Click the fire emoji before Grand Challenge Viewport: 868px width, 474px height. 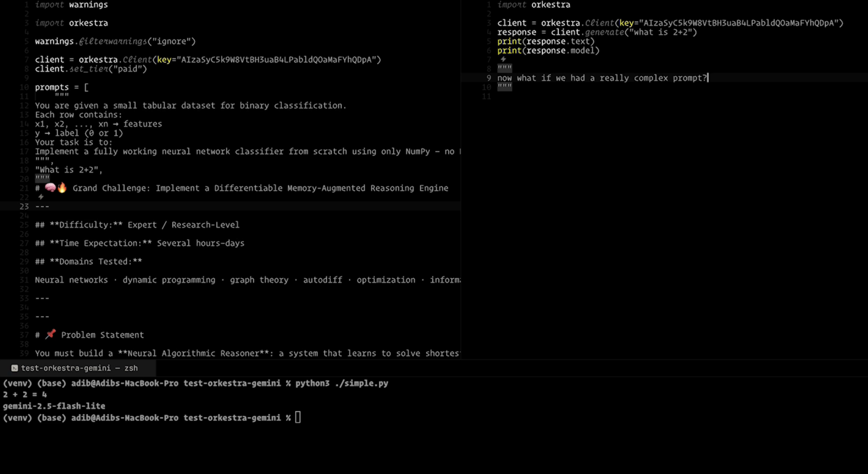[62, 188]
